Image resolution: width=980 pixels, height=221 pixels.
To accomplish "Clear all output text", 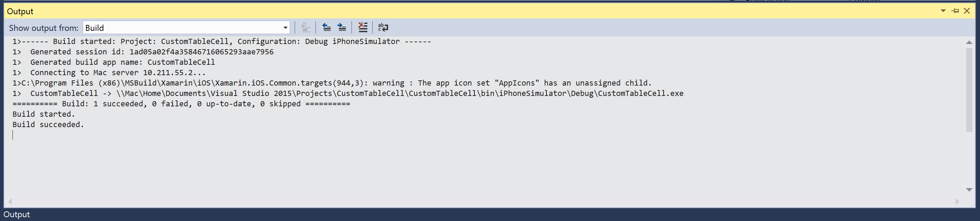I will coord(362,27).
